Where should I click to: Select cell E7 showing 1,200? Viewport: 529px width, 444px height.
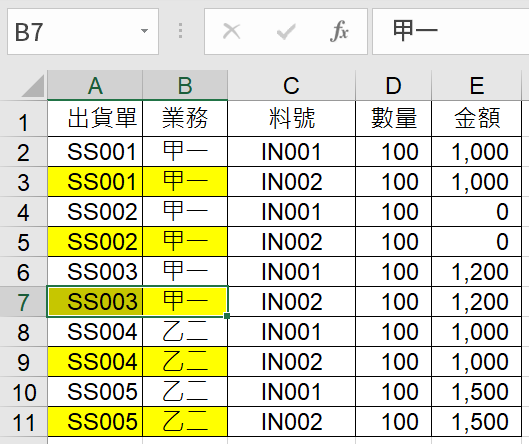point(477,302)
